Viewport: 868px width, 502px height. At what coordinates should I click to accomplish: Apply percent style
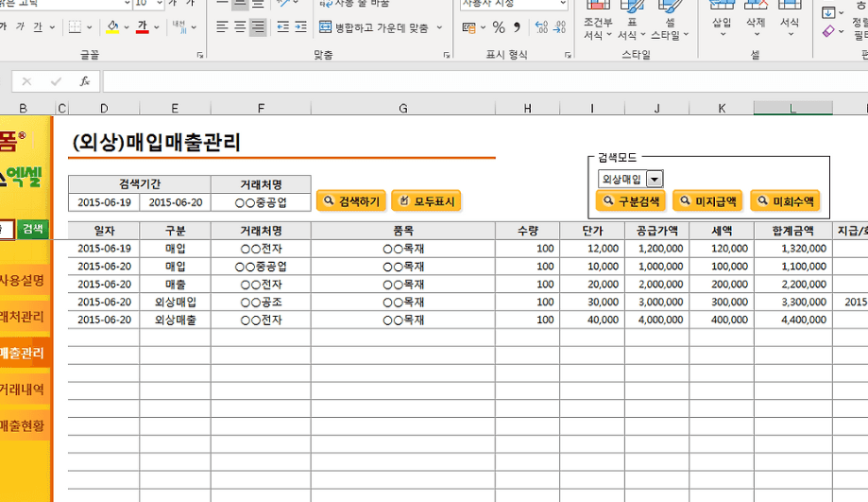coord(499,27)
